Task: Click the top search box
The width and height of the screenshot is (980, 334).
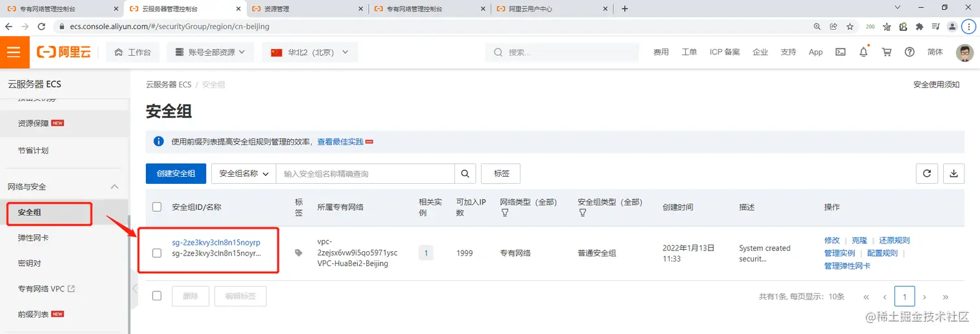Action: [x=561, y=52]
